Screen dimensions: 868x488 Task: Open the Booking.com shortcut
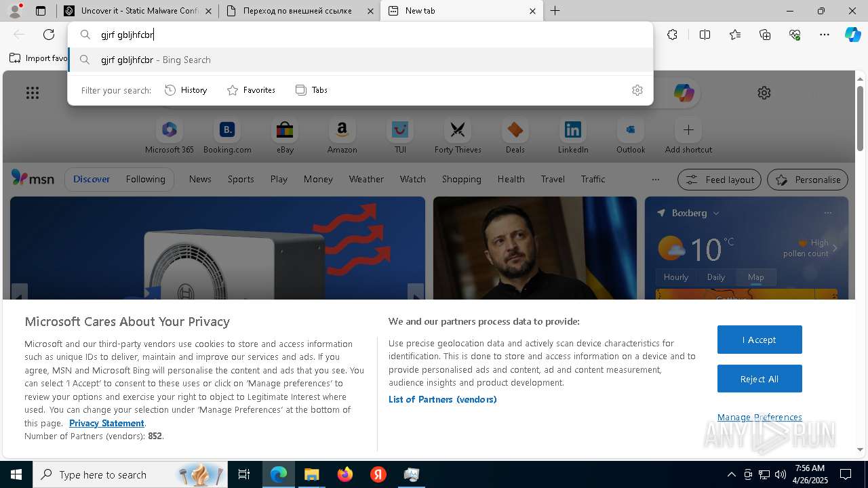pyautogui.click(x=227, y=136)
